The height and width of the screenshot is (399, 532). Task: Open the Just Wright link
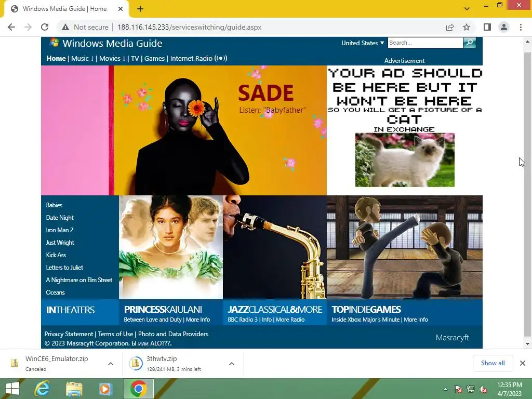click(x=60, y=243)
